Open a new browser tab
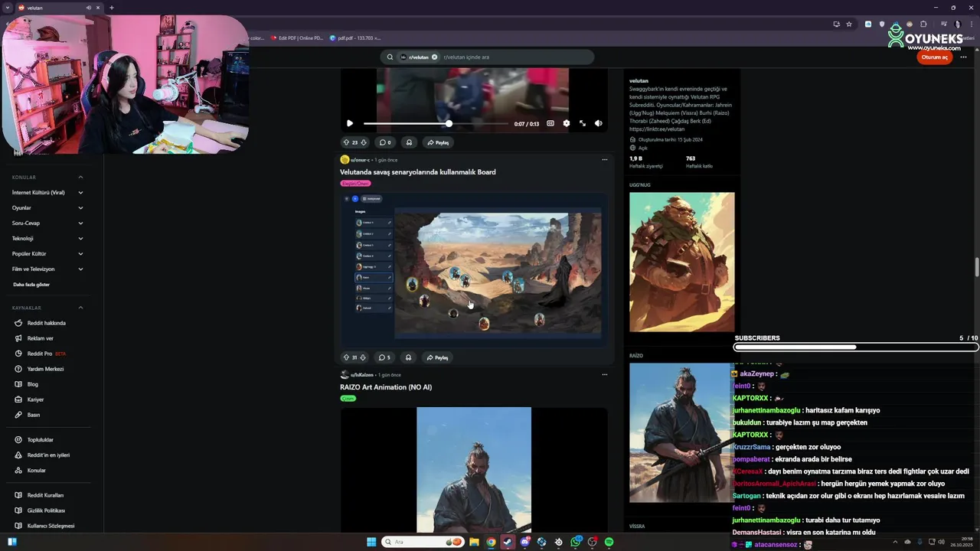Image resolution: width=980 pixels, height=551 pixels. coord(112,8)
